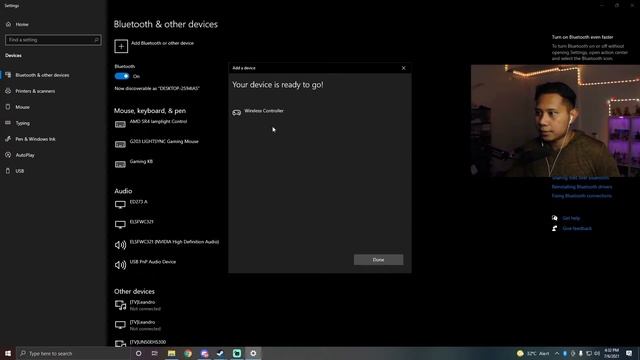The height and width of the screenshot is (360, 640).
Task: Click the USB PnP Audio Device speaker icon
Action: tap(120, 264)
